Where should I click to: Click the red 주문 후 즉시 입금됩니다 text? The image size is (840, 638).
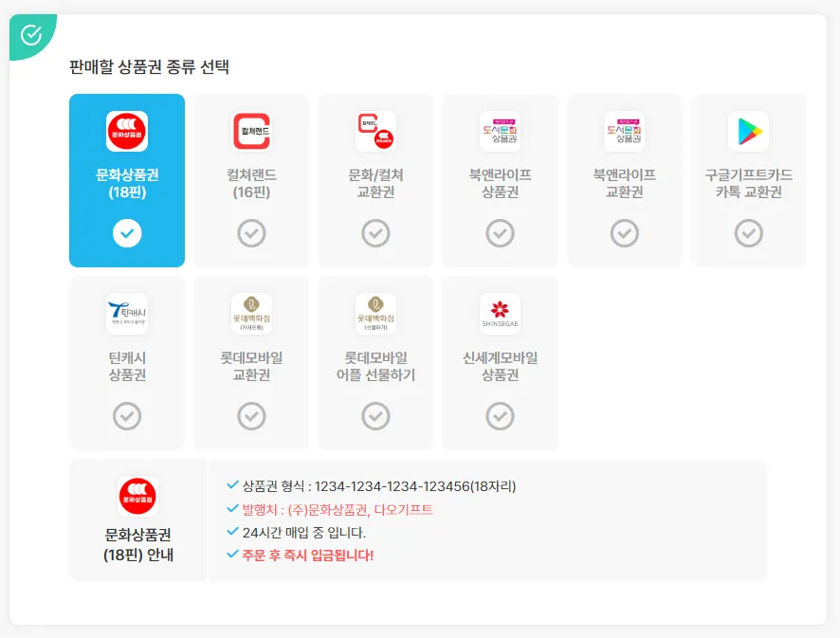(307, 555)
